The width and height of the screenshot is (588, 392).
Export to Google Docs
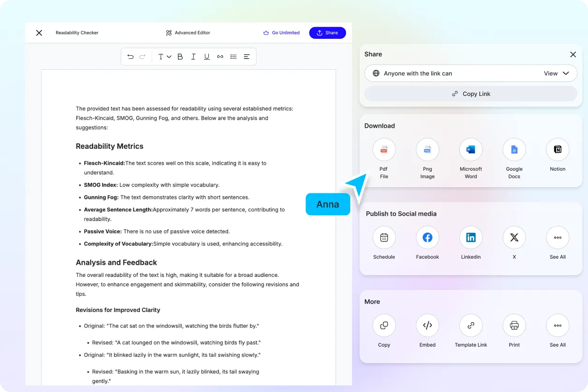(514, 150)
